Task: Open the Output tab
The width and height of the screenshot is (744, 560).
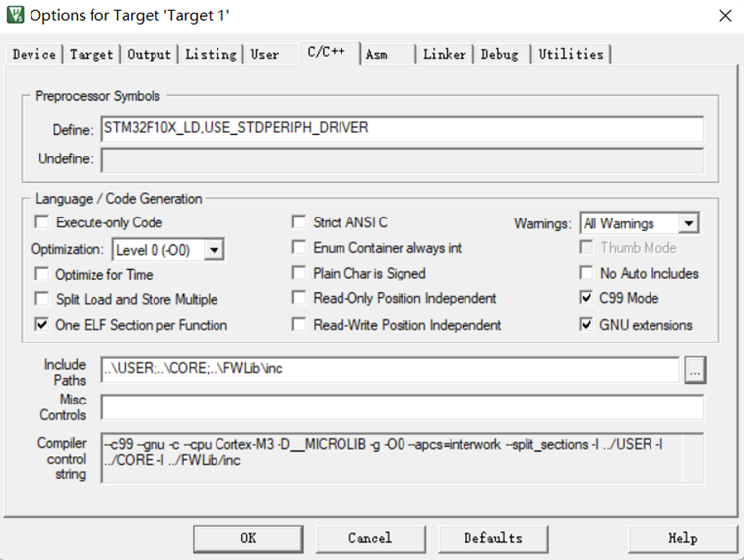Action: tap(149, 54)
